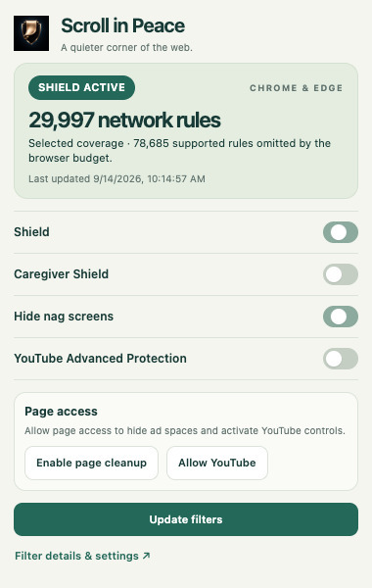Click the Page access heading

click(x=61, y=412)
